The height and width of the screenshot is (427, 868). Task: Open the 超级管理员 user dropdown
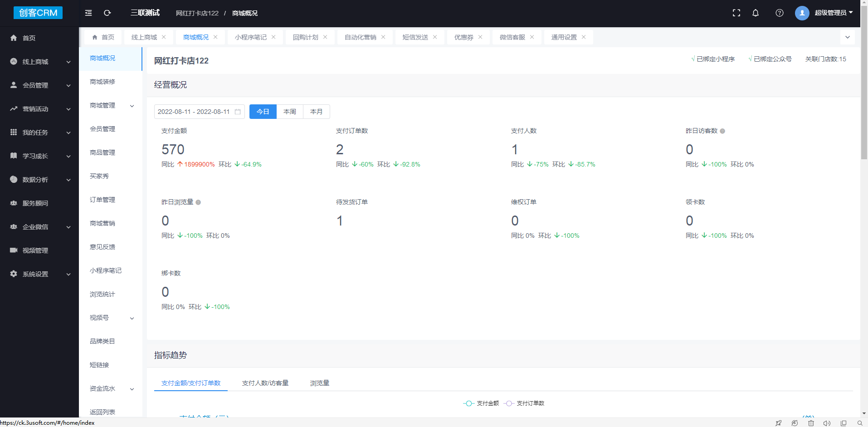[834, 13]
